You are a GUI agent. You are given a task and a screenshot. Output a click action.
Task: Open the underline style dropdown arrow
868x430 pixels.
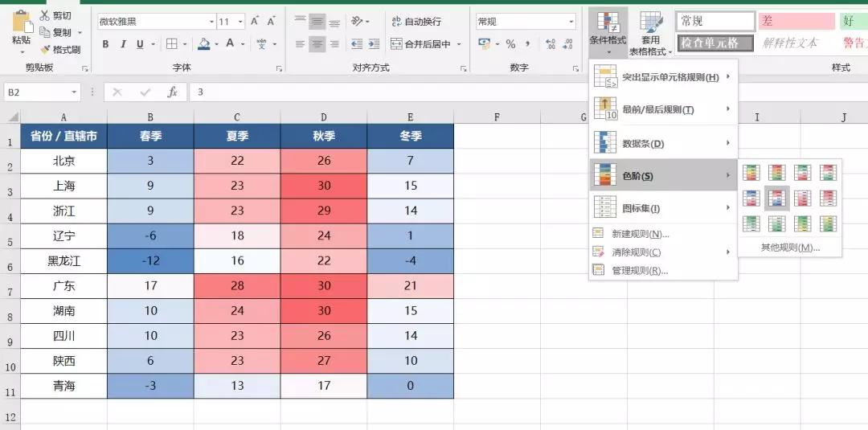click(154, 44)
